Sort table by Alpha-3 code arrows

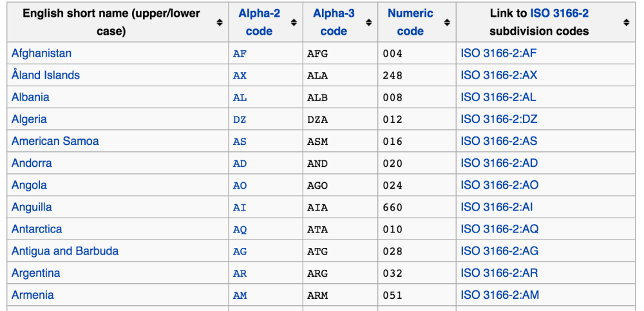coord(369,23)
